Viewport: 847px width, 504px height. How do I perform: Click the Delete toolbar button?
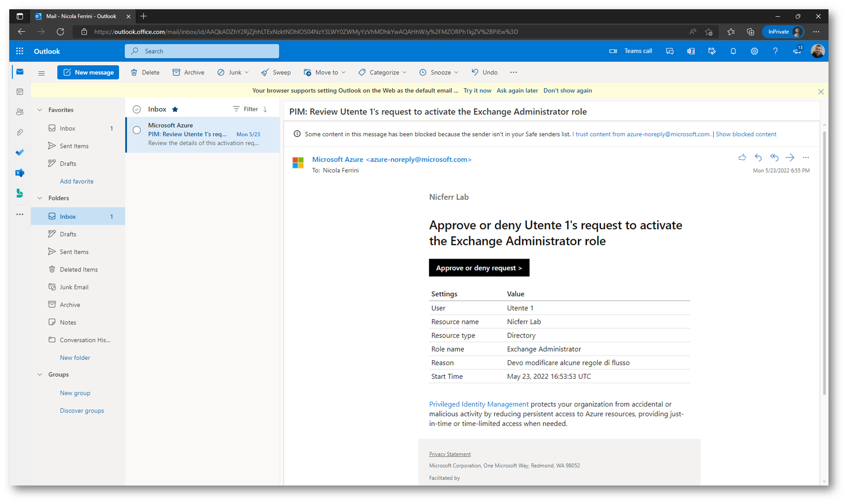click(x=145, y=72)
